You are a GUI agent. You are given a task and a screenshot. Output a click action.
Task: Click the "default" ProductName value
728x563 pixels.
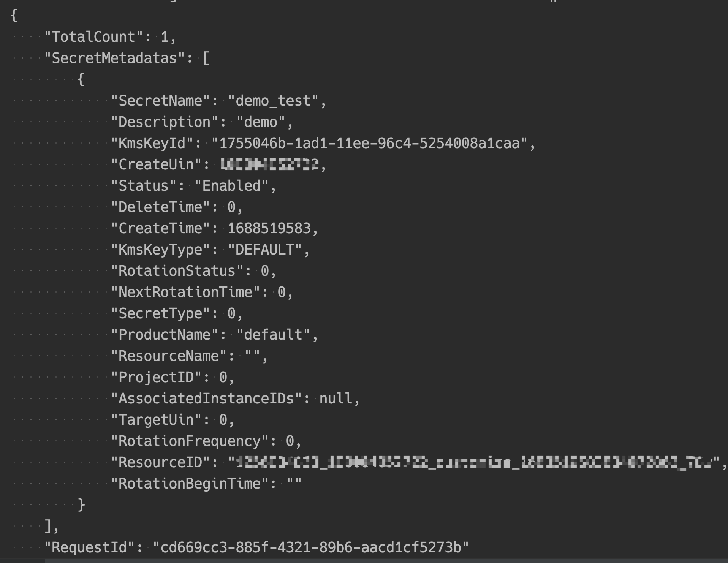[x=273, y=335]
